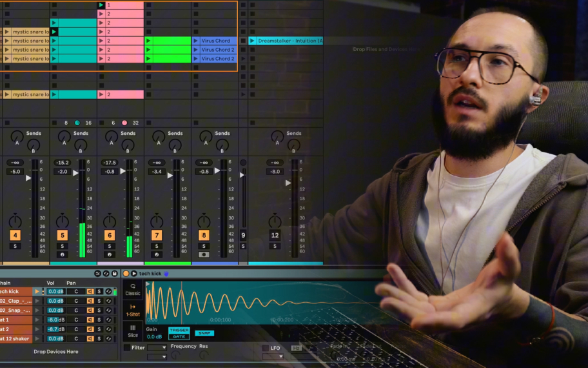The width and height of the screenshot is (588, 368).
Task: Click the filter Frequency knob
Action: [176, 354]
